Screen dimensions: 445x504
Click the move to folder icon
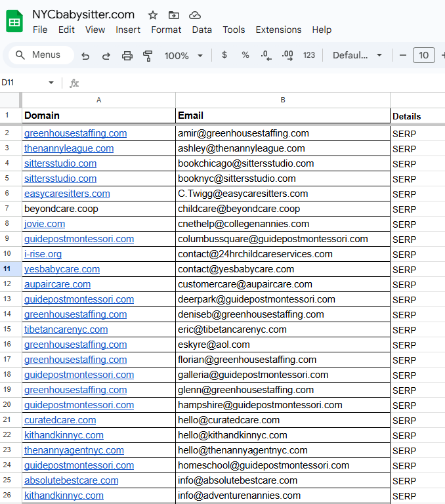[x=174, y=15]
